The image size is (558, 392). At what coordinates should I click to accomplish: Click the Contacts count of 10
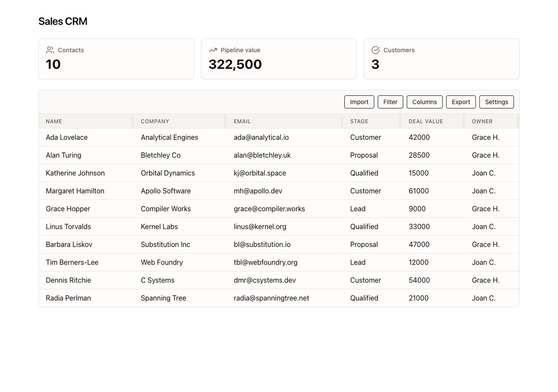pos(53,64)
